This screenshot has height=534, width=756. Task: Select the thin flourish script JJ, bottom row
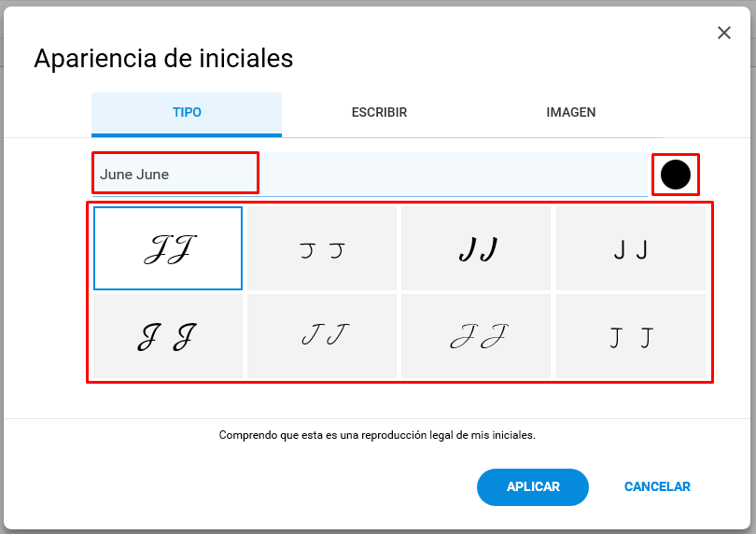click(476, 336)
